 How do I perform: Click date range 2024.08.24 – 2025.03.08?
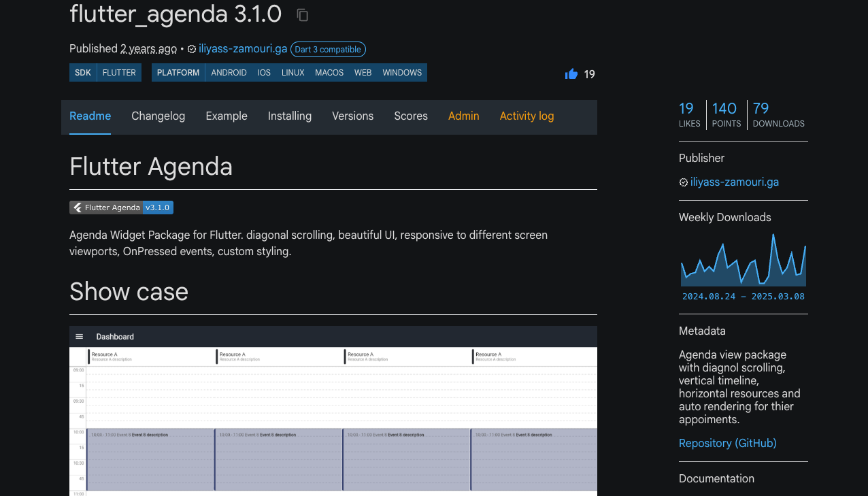click(x=744, y=297)
